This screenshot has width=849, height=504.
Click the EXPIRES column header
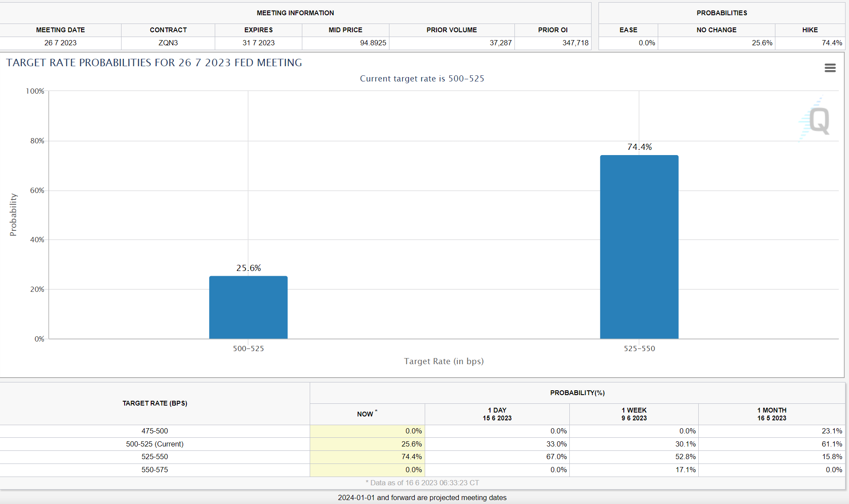pyautogui.click(x=258, y=30)
